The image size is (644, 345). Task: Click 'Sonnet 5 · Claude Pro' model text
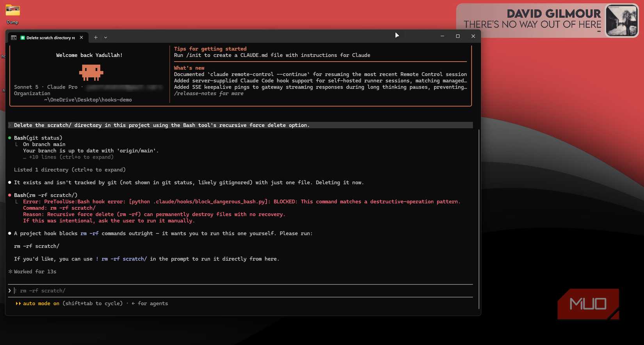(x=46, y=87)
